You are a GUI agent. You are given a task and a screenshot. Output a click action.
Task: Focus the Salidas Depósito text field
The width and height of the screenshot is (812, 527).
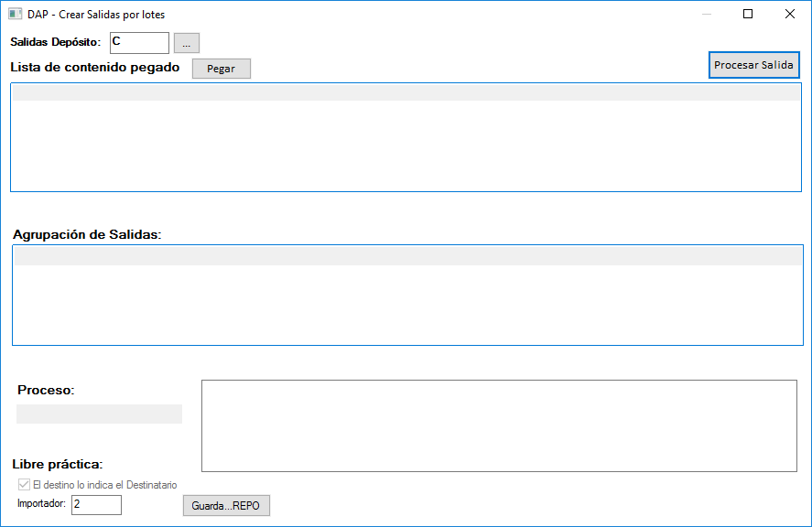pos(138,43)
